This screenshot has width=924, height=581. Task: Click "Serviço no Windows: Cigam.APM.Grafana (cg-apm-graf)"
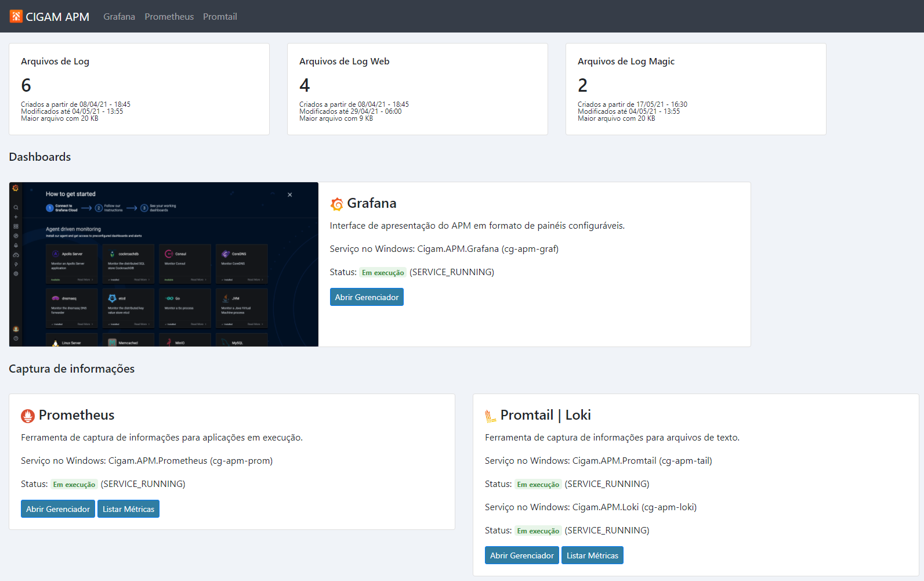coord(444,249)
